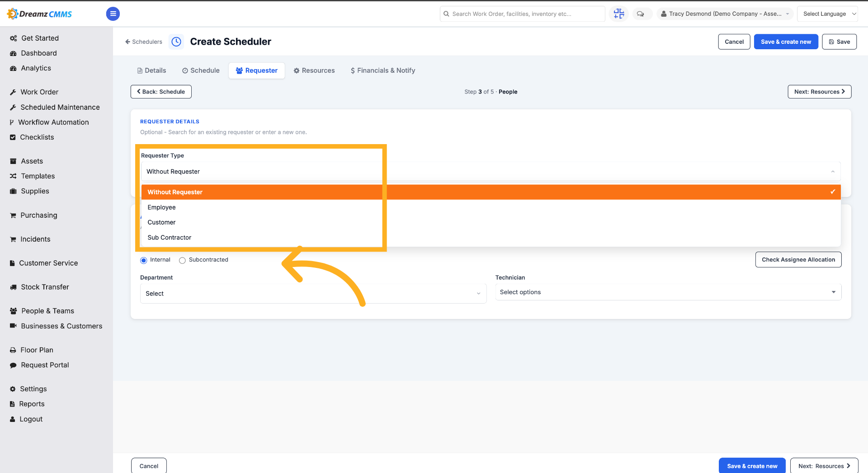Switch to the Details tab
This screenshot has width=868, height=473.
coord(151,70)
